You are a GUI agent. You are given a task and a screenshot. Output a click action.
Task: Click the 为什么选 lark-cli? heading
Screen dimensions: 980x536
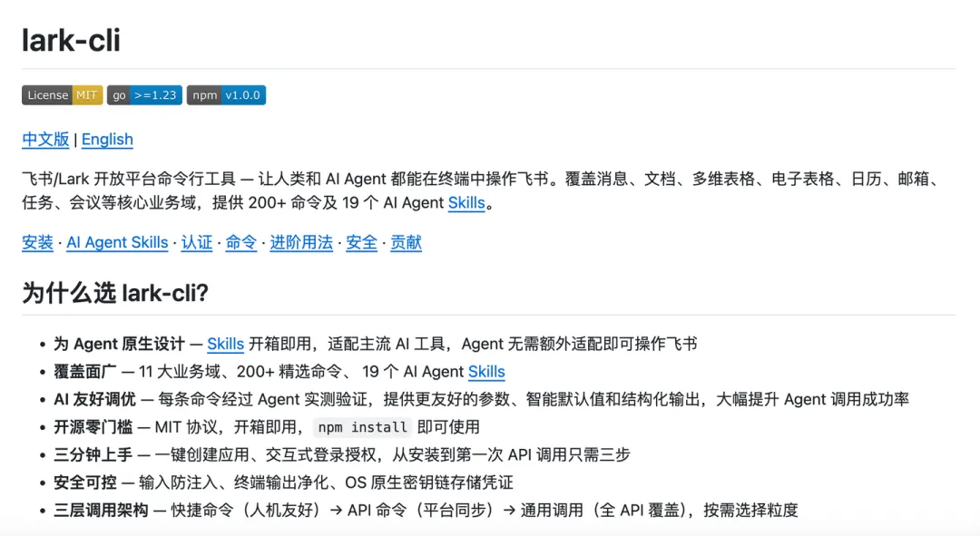tap(115, 292)
